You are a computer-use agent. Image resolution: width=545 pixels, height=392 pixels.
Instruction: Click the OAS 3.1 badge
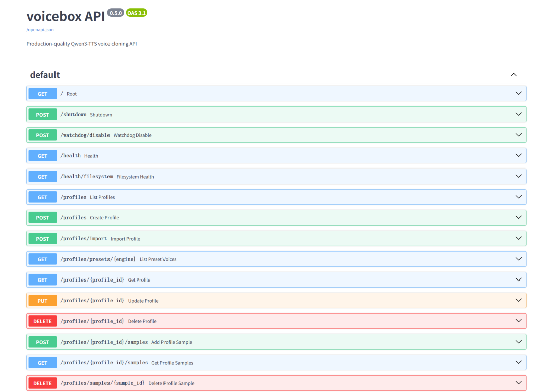click(137, 13)
